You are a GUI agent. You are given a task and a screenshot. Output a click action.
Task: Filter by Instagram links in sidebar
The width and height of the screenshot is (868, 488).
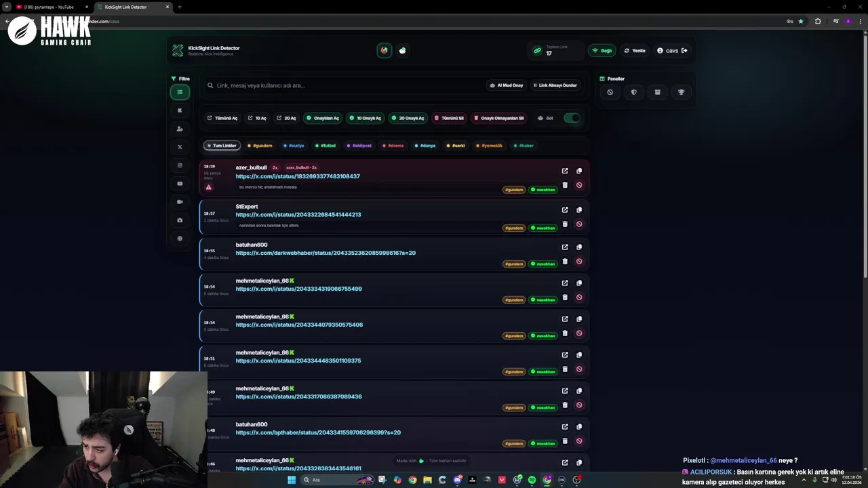pos(180,165)
